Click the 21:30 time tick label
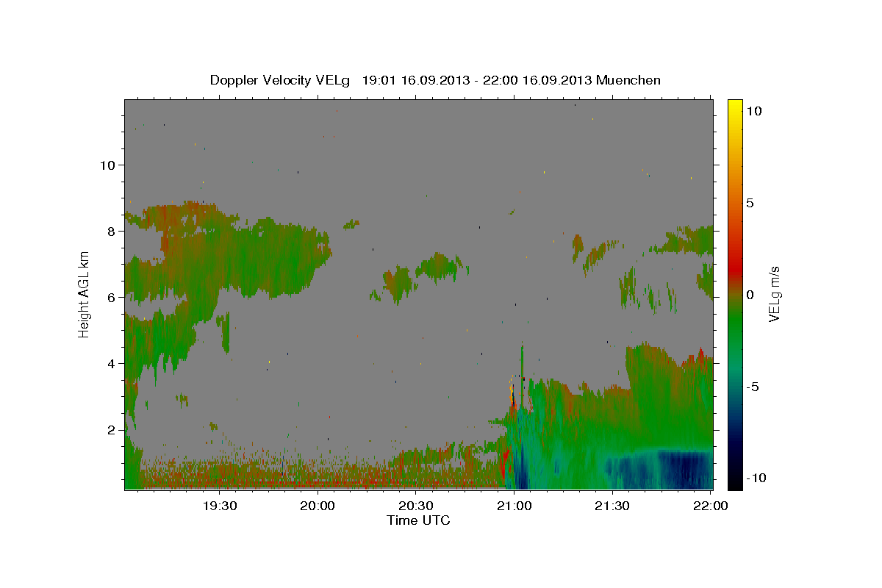The height and width of the screenshot is (588, 882). [612, 506]
